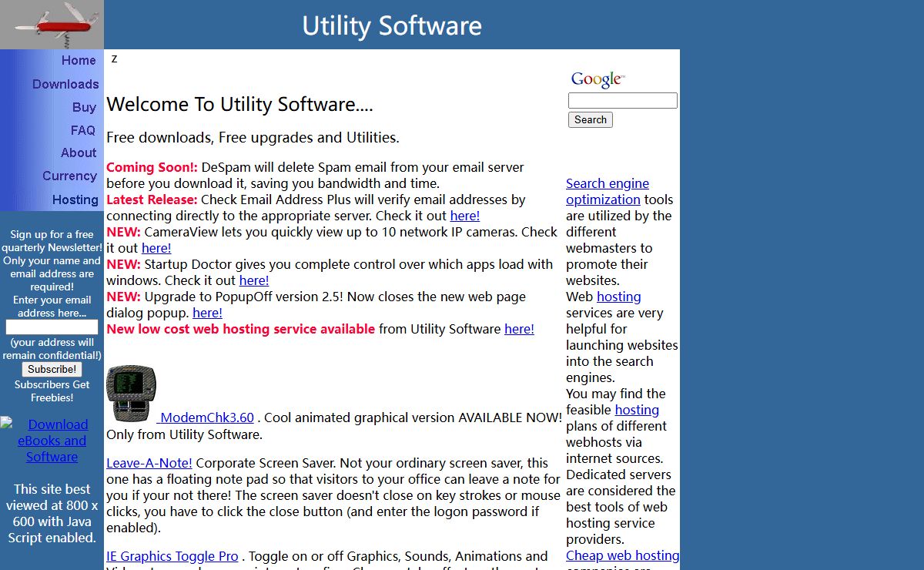Click the Google Search button

pyautogui.click(x=591, y=119)
